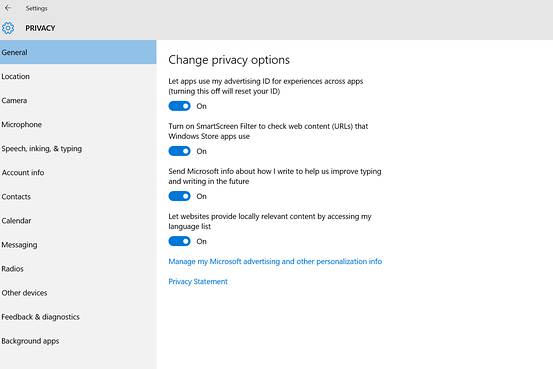Select Background apps in the sidebar
The width and height of the screenshot is (553, 369).
click(x=78, y=341)
